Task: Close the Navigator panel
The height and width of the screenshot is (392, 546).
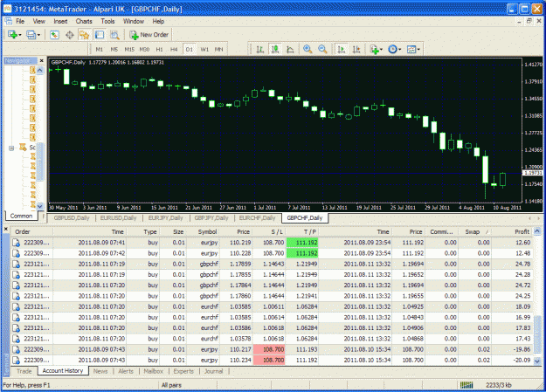Action: [x=41, y=60]
